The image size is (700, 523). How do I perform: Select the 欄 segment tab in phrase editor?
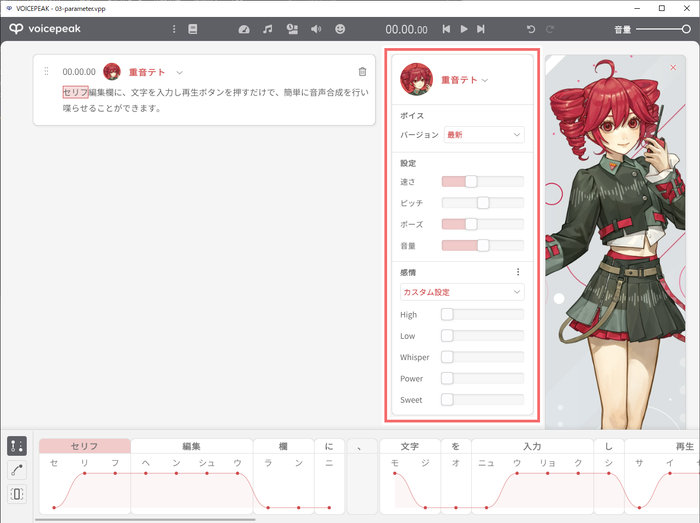(283, 446)
